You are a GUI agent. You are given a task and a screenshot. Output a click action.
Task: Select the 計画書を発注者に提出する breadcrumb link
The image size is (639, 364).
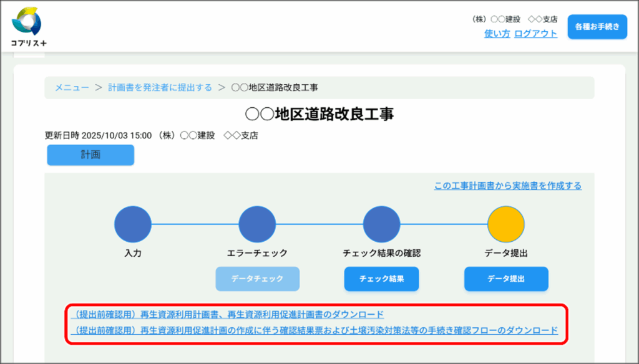160,88
